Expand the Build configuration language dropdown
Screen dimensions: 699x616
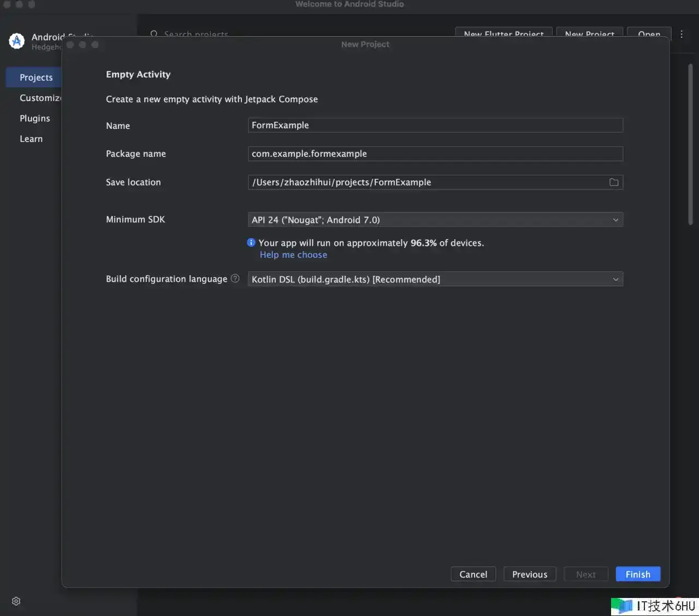pos(435,279)
